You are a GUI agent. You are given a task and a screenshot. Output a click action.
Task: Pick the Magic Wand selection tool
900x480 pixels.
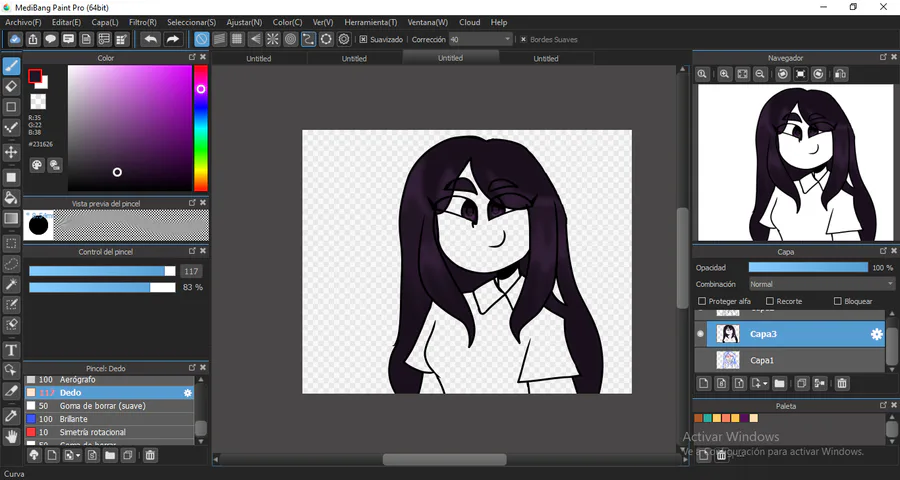[x=11, y=284]
